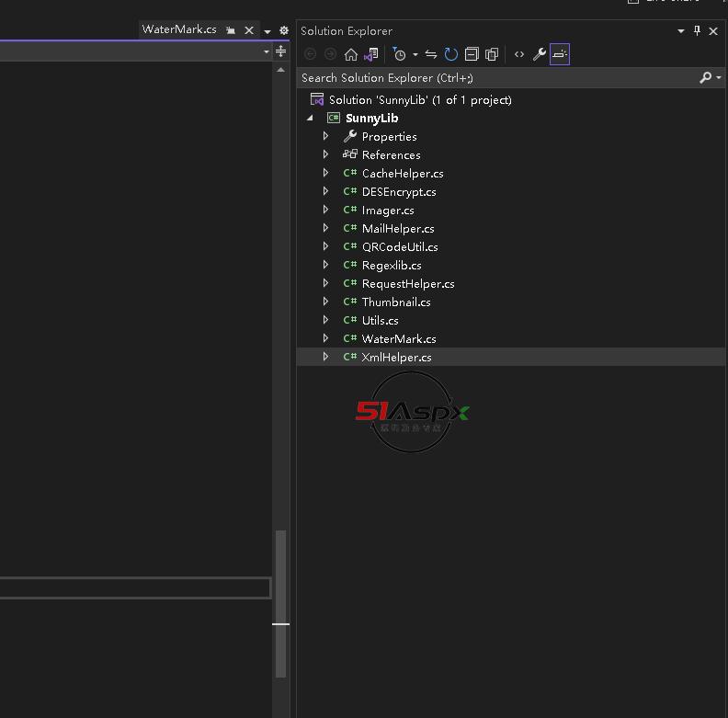This screenshot has height=718, width=728.
Task: Select WaterMark.cs in Solution Explorer
Action: click(x=399, y=339)
